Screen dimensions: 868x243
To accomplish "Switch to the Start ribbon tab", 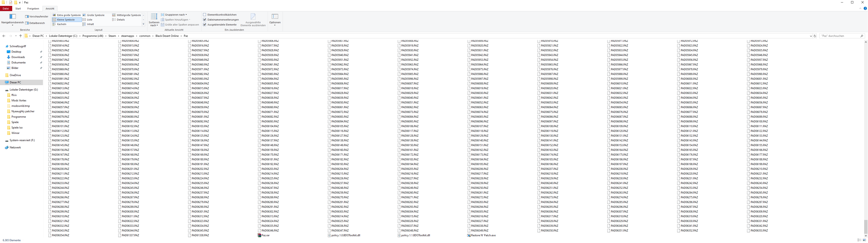I will [x=18, y=9].
